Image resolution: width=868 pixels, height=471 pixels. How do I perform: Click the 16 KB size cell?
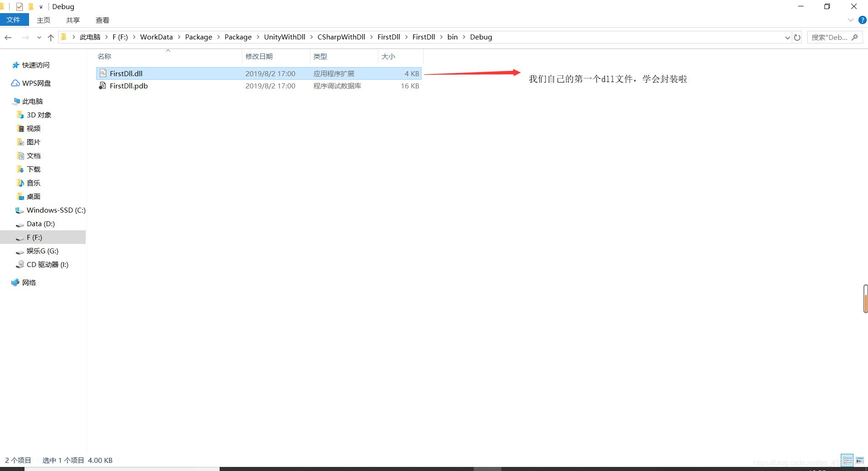click(x=410, y=86)
